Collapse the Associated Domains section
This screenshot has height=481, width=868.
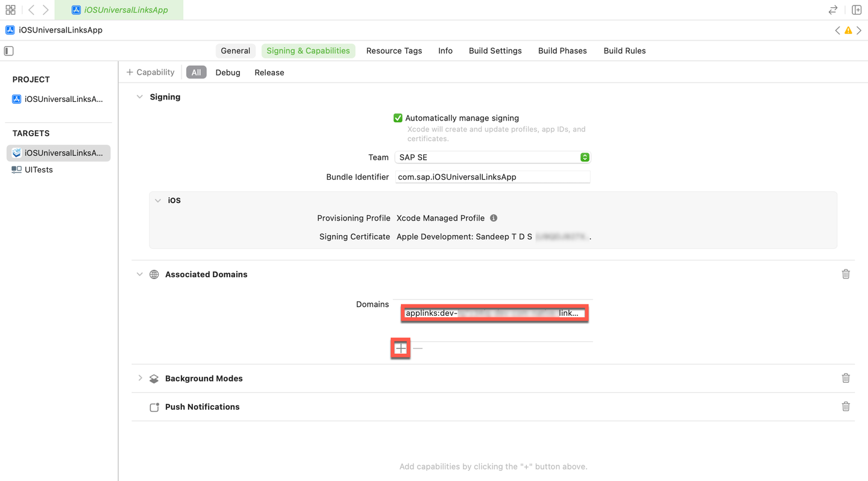click(x=140, y=274)
